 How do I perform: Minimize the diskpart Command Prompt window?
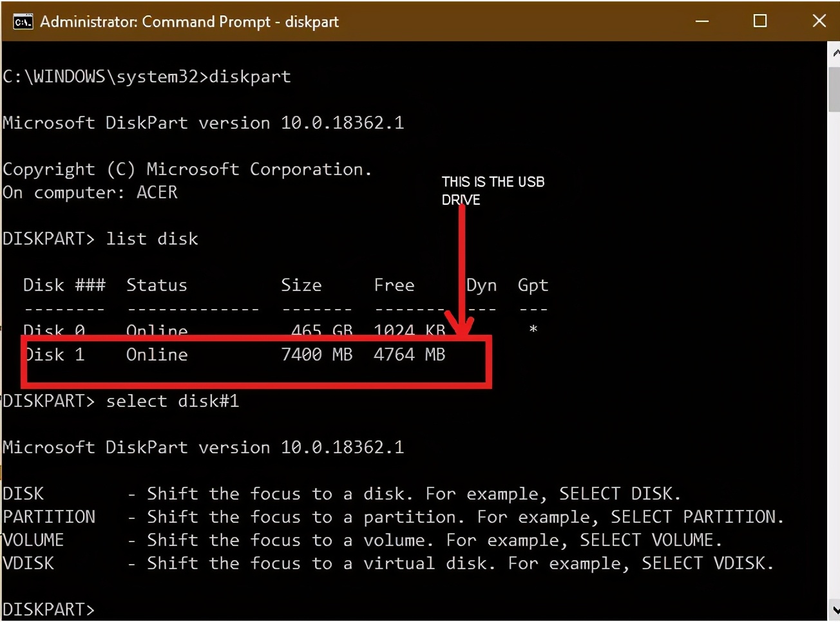pos(702,21)
